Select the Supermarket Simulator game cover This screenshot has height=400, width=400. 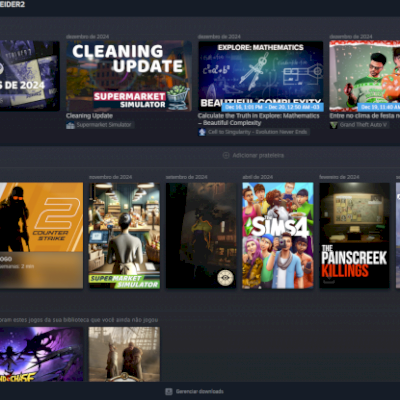click(124, 235)
